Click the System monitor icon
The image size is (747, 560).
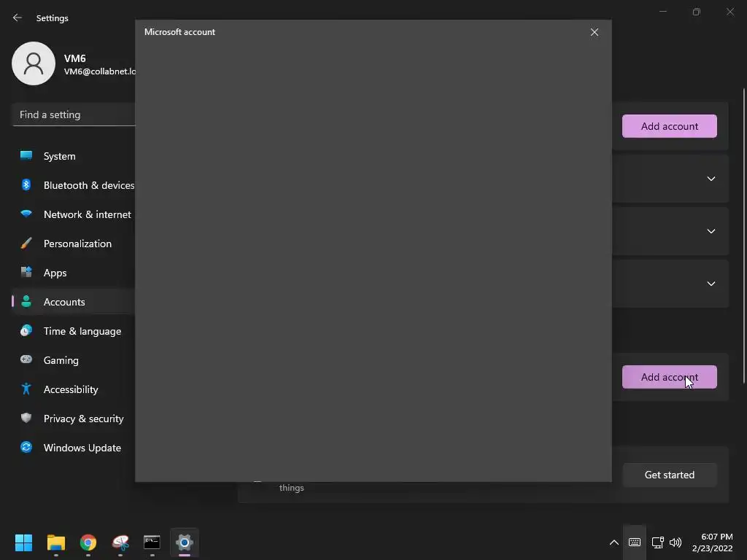(26, 155)
